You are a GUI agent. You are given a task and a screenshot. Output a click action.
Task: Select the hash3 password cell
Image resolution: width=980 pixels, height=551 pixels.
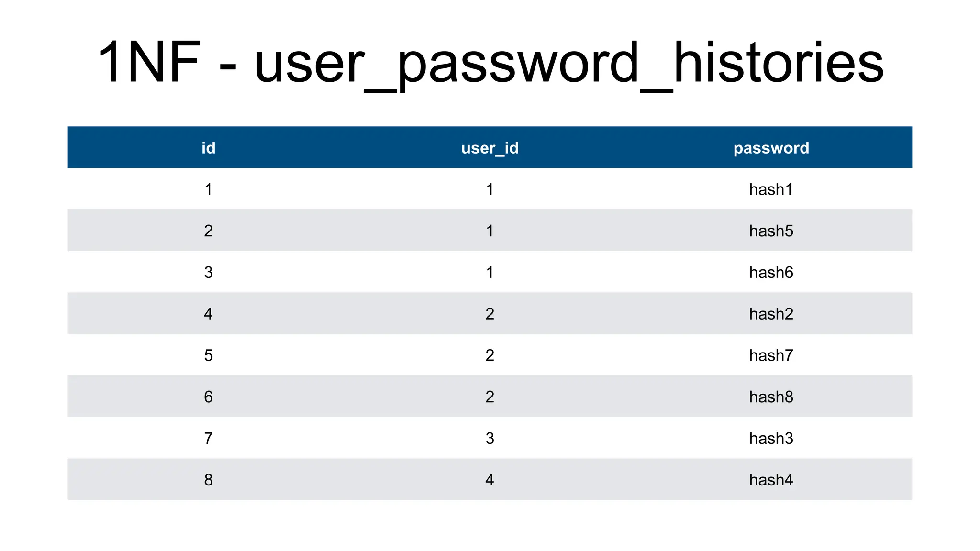point(771,438)
